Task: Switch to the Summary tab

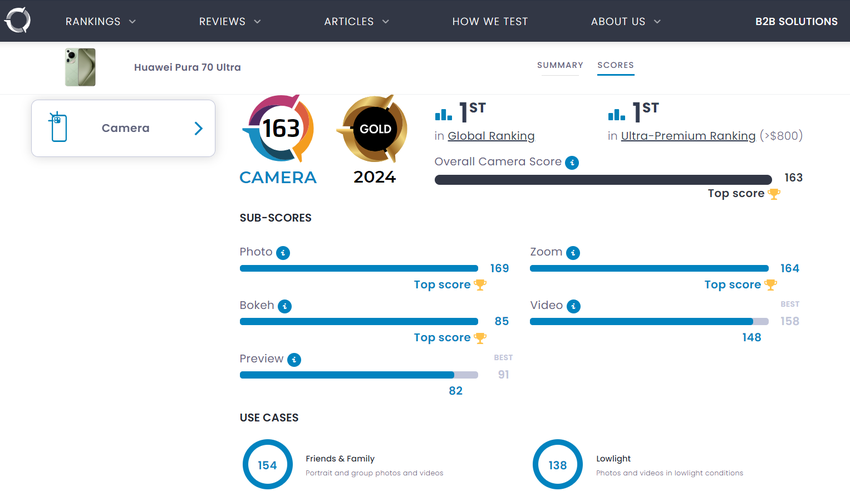Action: tap(560, 66)
